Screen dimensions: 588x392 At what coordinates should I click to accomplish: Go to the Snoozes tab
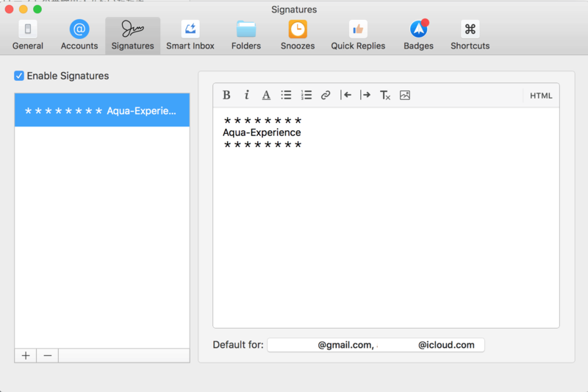pyautogui.click(x=298, y=35)
